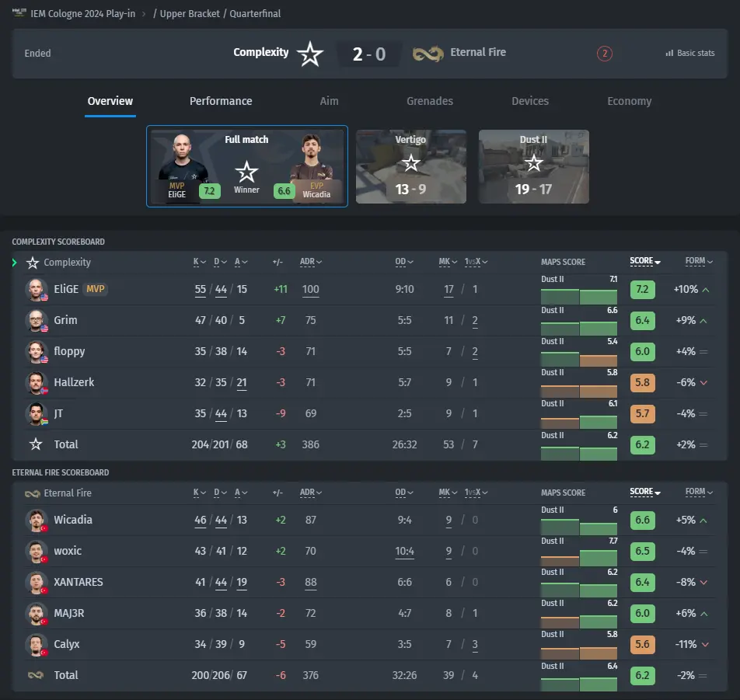
Task: Sort Complexity scoreboard by FORM
Action: point(699,261)
